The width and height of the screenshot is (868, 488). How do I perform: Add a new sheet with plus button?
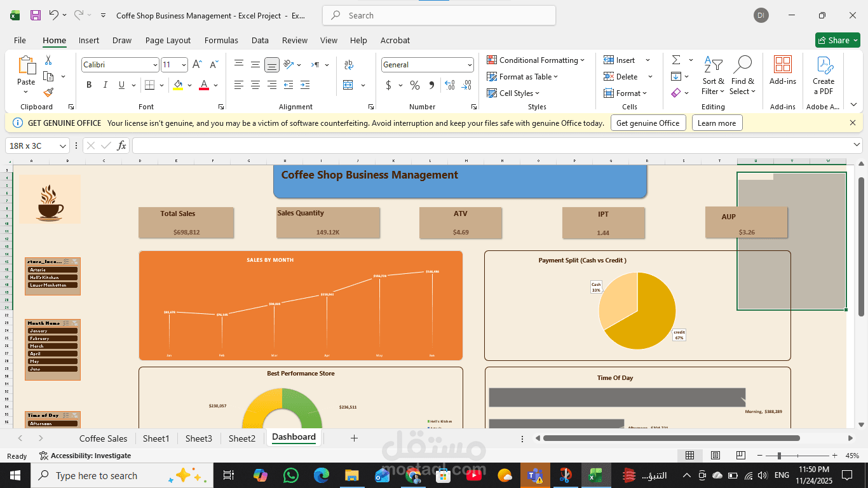tap(354, 438)
